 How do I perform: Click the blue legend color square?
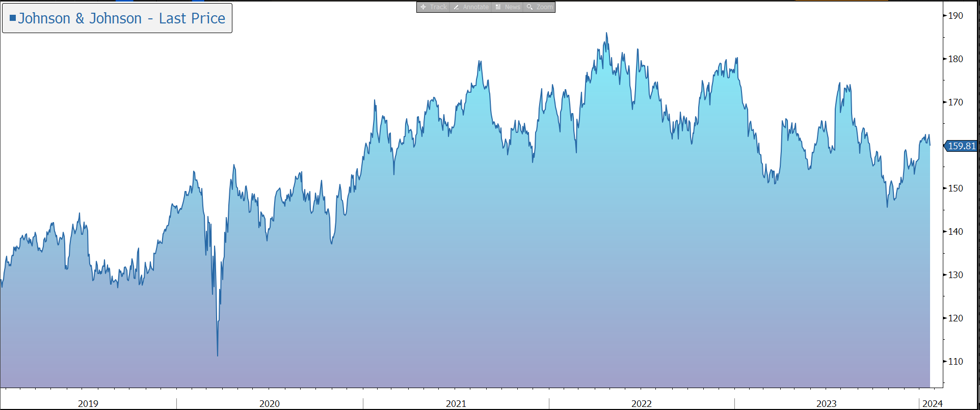(13, 18)
